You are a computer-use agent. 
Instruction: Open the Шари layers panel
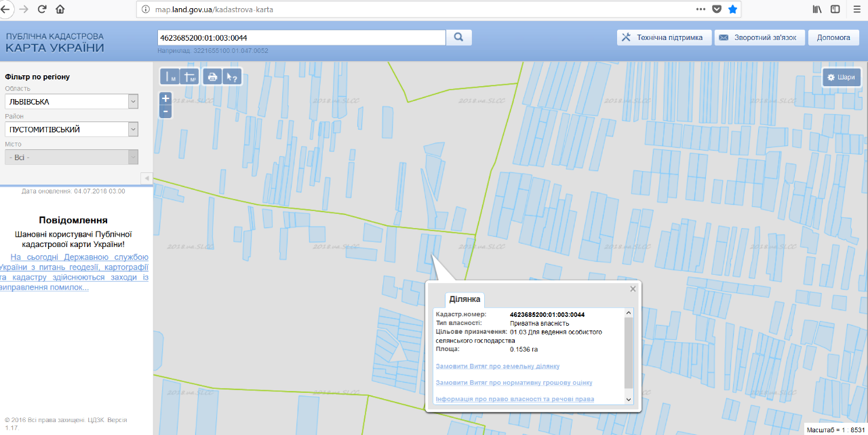(842, 77)
